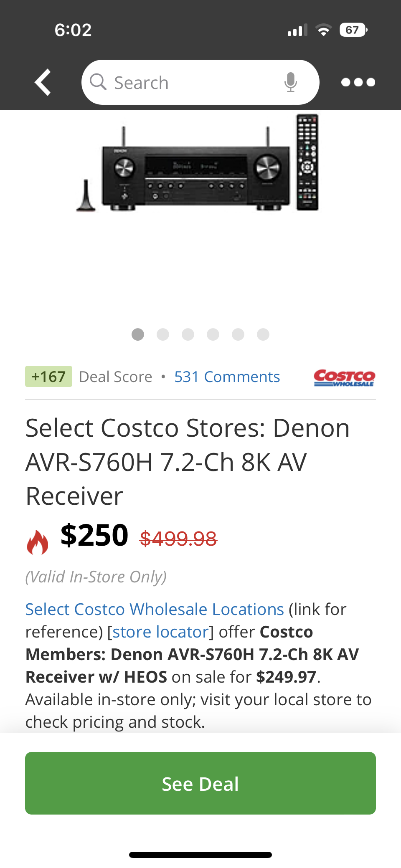Select the second image carousel dot

[163, 334]
